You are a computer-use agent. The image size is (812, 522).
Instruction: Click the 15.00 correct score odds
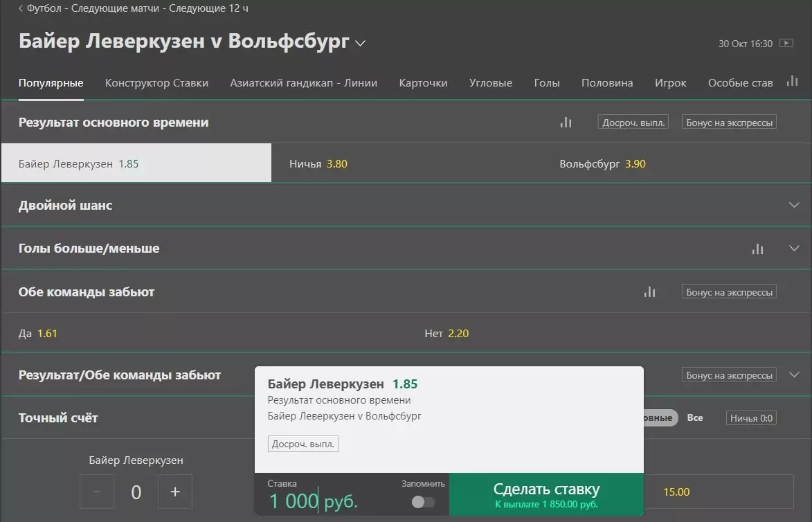point(676,492)
